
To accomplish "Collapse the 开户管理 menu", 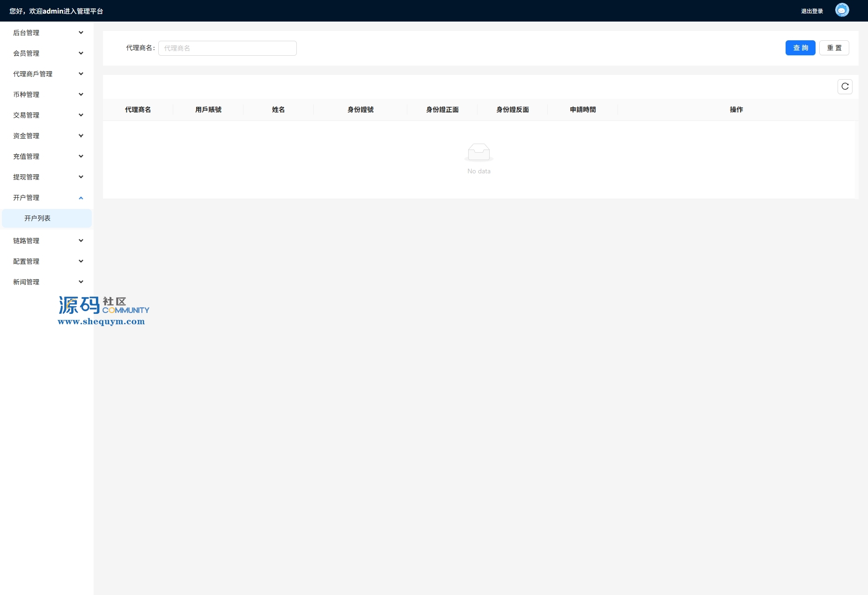I will click(x=47, y=198).
